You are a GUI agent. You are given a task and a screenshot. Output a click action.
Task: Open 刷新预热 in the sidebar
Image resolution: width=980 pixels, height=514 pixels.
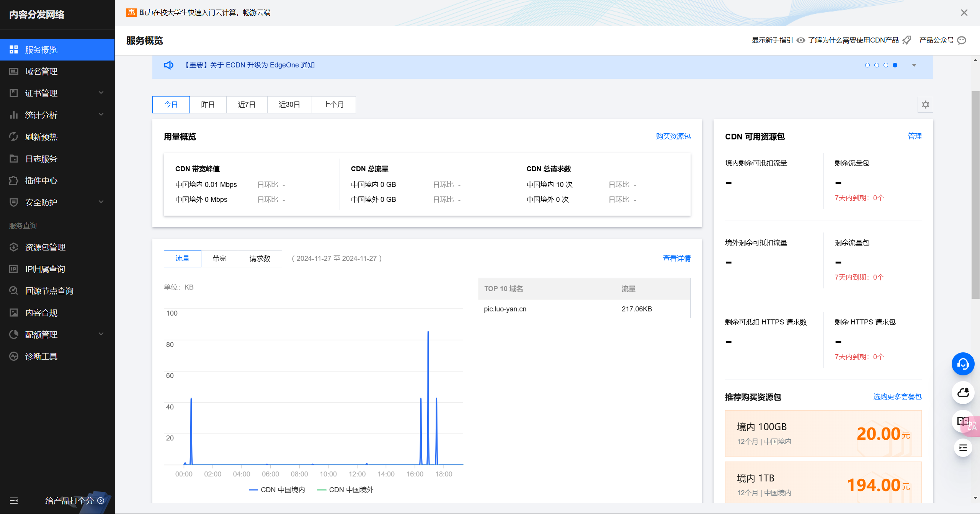41,137
